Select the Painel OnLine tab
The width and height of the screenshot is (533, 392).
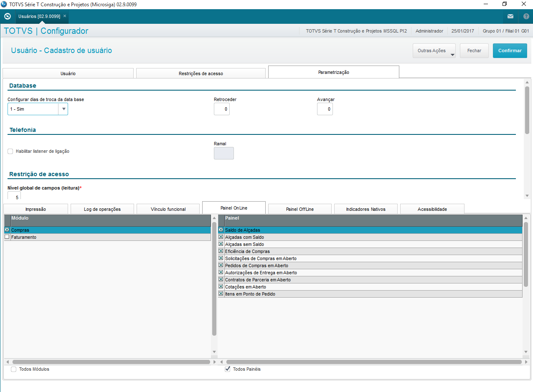[234, 207]
